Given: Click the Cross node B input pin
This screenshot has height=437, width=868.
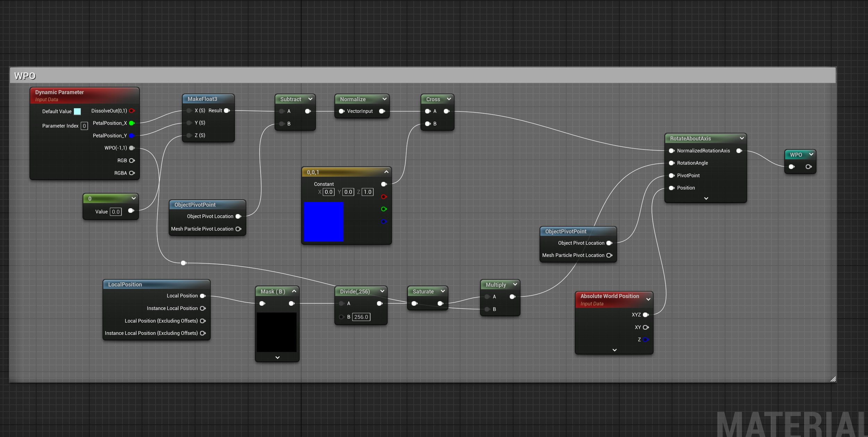Looking at the screenshot, I should [428, 124].
